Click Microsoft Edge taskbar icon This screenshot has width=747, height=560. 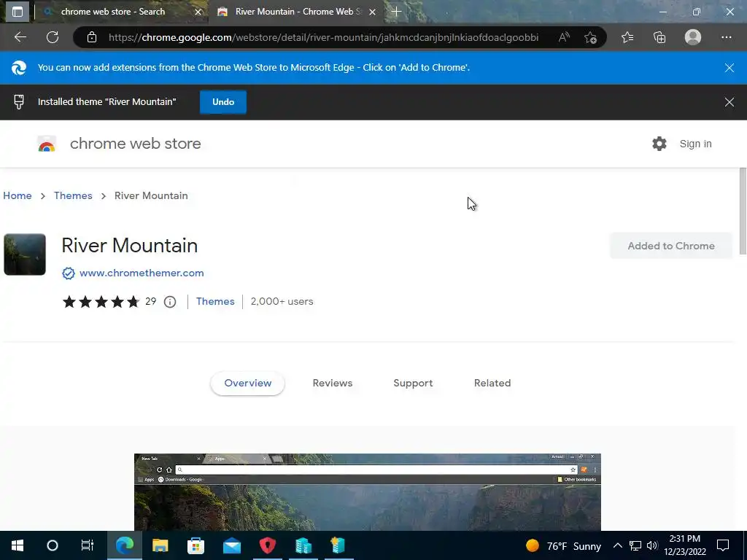tap(125, 545)
